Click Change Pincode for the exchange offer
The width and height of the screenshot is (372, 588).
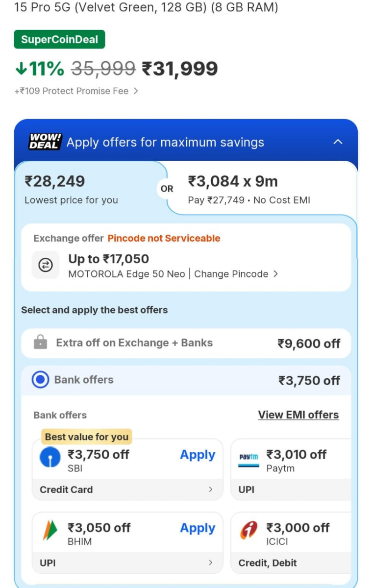[x=233, y=274]
